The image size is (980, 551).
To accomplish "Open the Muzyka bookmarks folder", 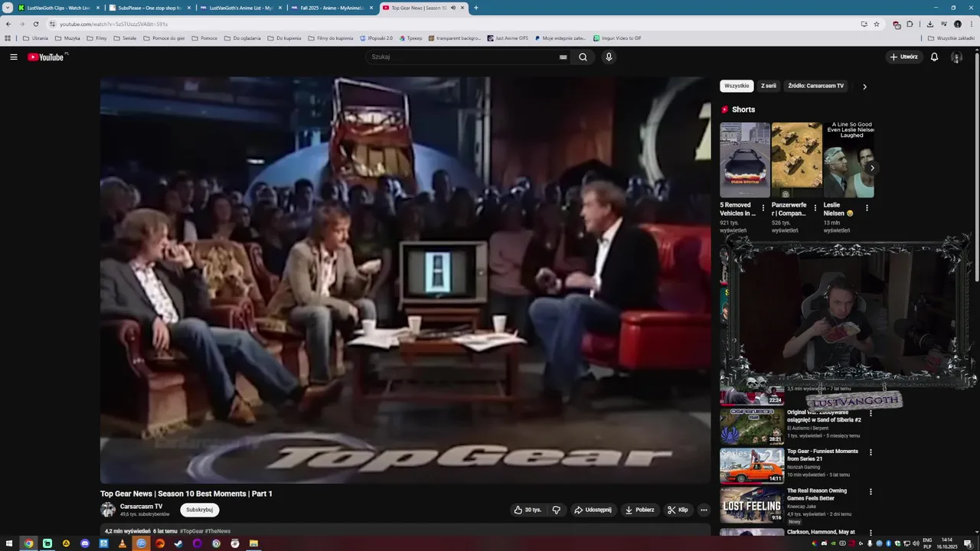I will tap(67, 37).
